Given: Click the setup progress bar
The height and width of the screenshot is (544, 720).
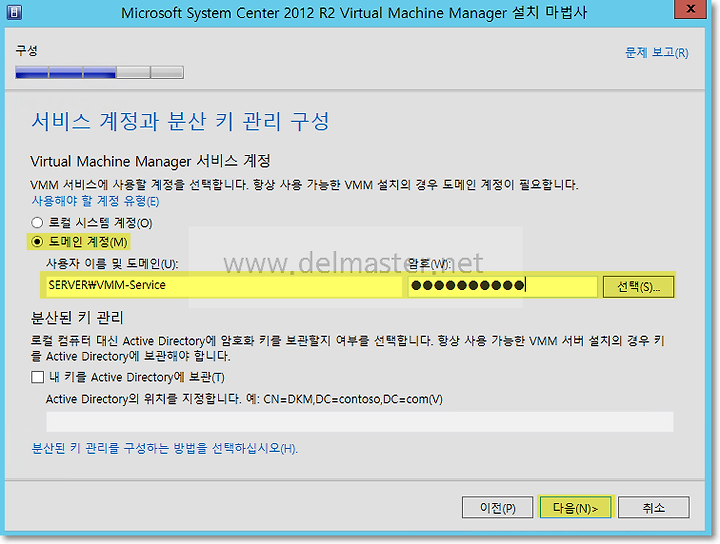Looking at the screenshot, I should [x=99, y=73].
